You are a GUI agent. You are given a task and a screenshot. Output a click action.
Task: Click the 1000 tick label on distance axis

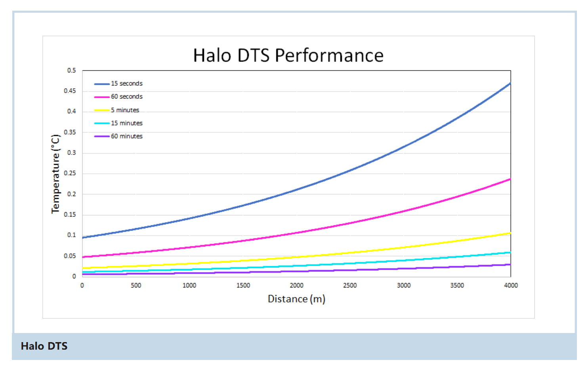point(189,285)
